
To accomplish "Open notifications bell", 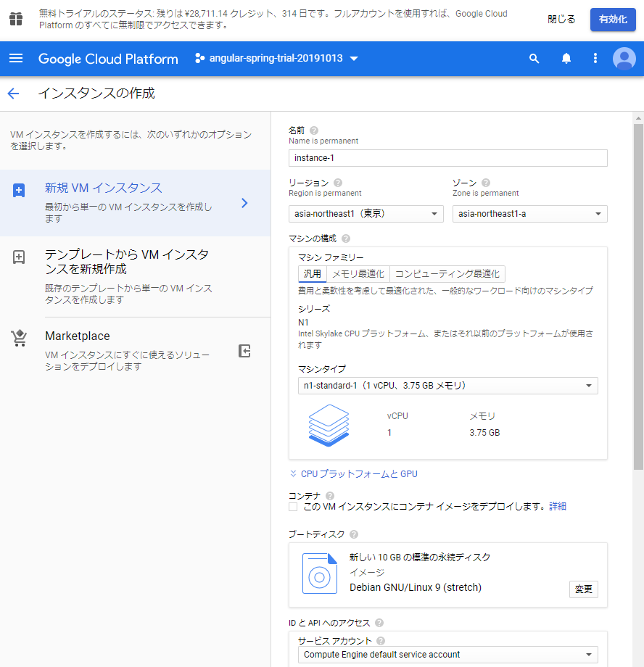I will pos(566,58).
